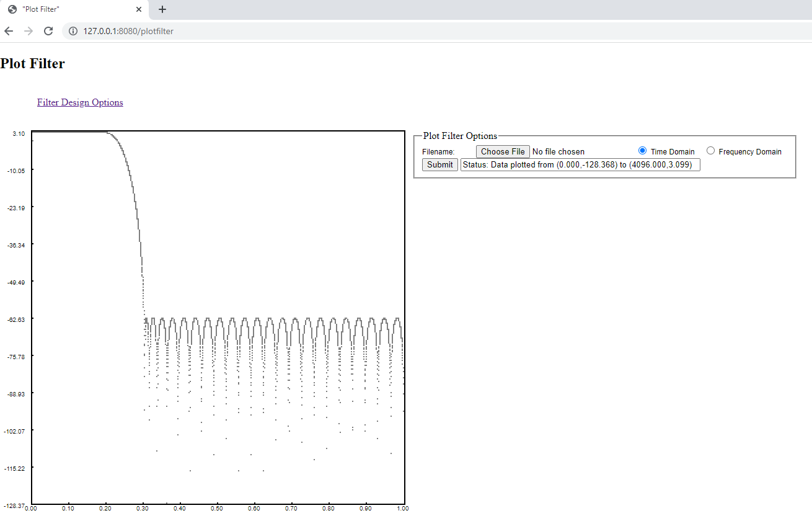
Task: Click the filter response plot area
Action: (217, 316)
